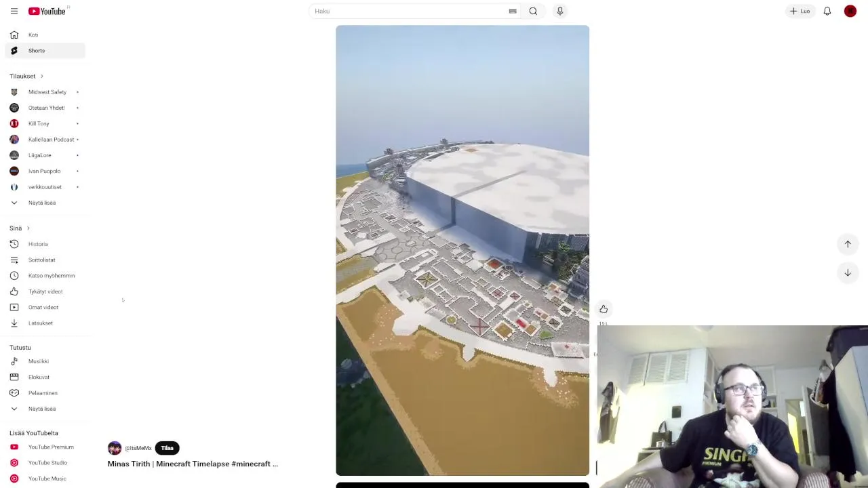Click the Musiikki note icon
Screen dimensions: 868x488
[x=14, y=361]
